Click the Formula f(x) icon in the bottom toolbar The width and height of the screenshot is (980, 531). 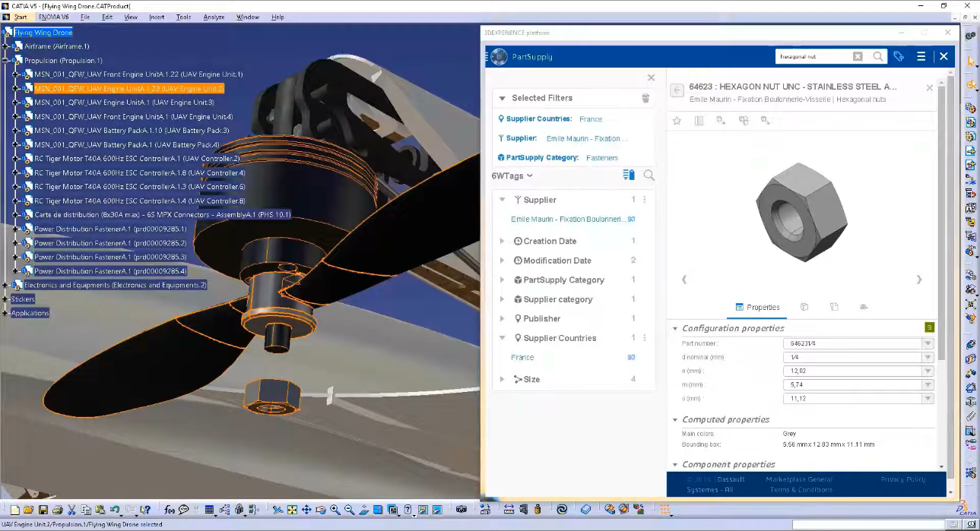(170, 510)
